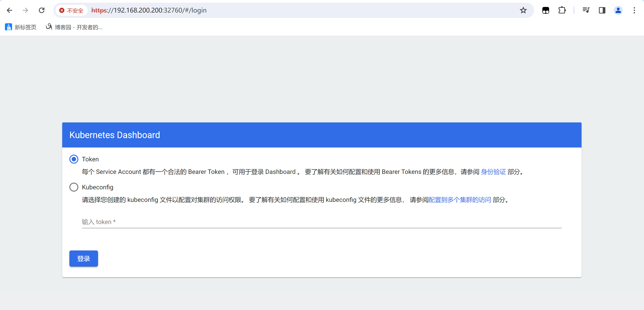
Task: Open the media control icon
Action: 586,10
